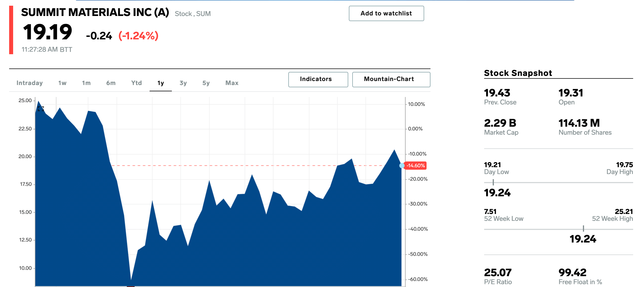Image resolution: width=644 pixels, height=287 pixels.
Task: Click the 19.21 Day Low value
Action: point(492,165)
